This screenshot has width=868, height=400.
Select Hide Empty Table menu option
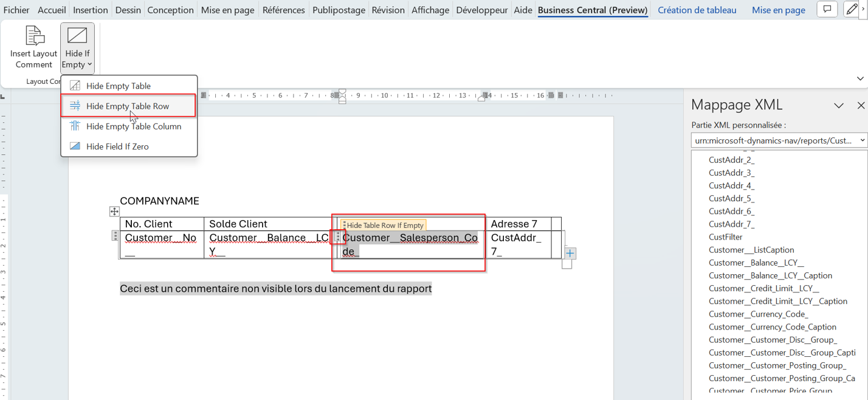(x=118, y=86)
